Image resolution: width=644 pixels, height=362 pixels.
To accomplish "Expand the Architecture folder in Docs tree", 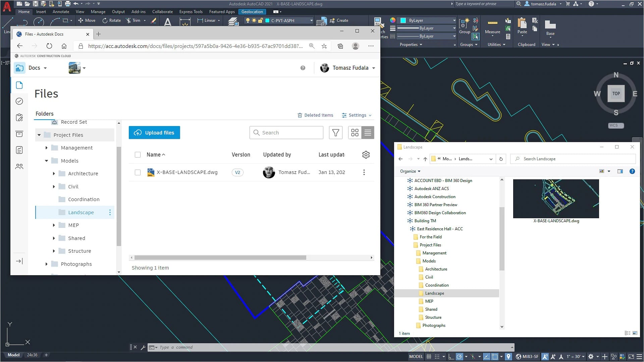I will click(x=54, y=174).
